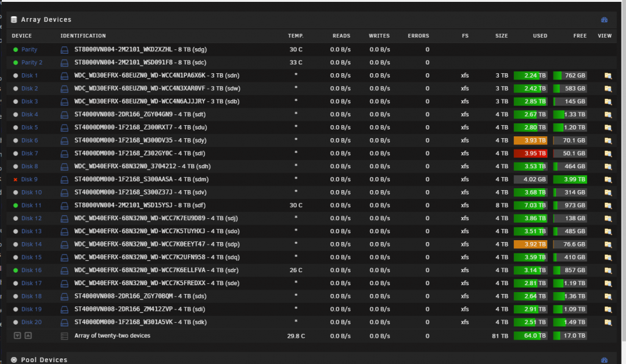This screenshot has width=626, height=364.
Task: Browse Disk 6 contents folder icon
Action: [x=608, y=140]
